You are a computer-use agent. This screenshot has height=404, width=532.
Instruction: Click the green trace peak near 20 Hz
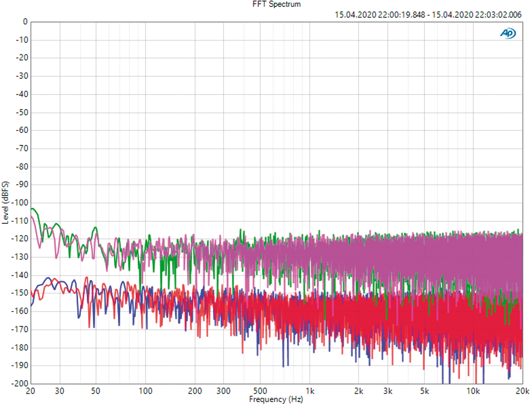[34, 209]
